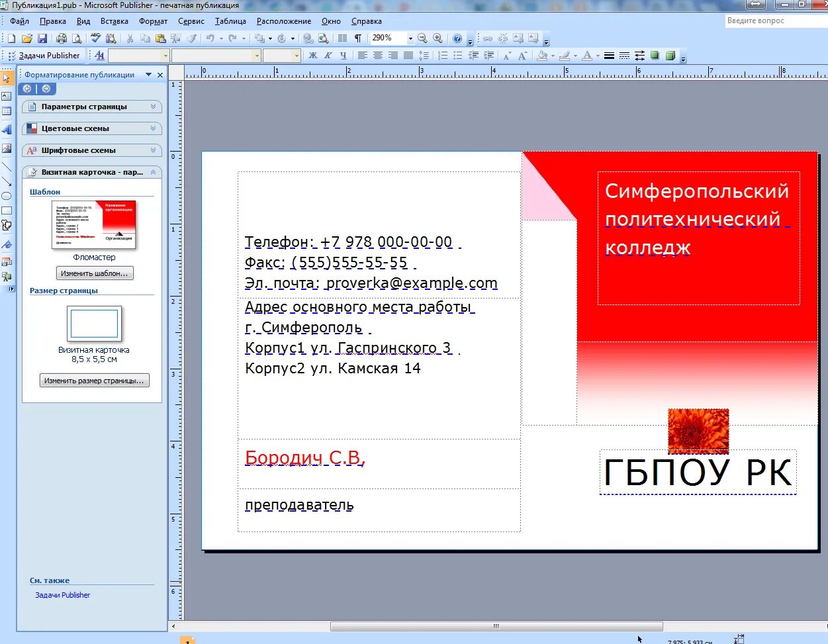Click the Line/Border Style icon
Screen dimensions: 828x644
609,56
